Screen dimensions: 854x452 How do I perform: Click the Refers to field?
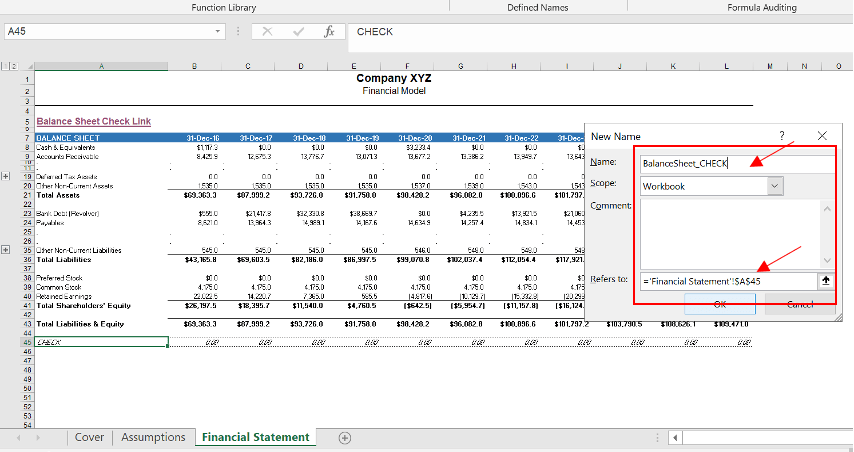point(728,282)
